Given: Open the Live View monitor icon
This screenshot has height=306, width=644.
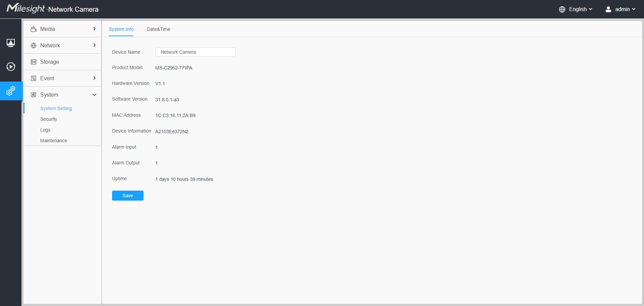Looking at the screenshot, I should coord(11,43).
